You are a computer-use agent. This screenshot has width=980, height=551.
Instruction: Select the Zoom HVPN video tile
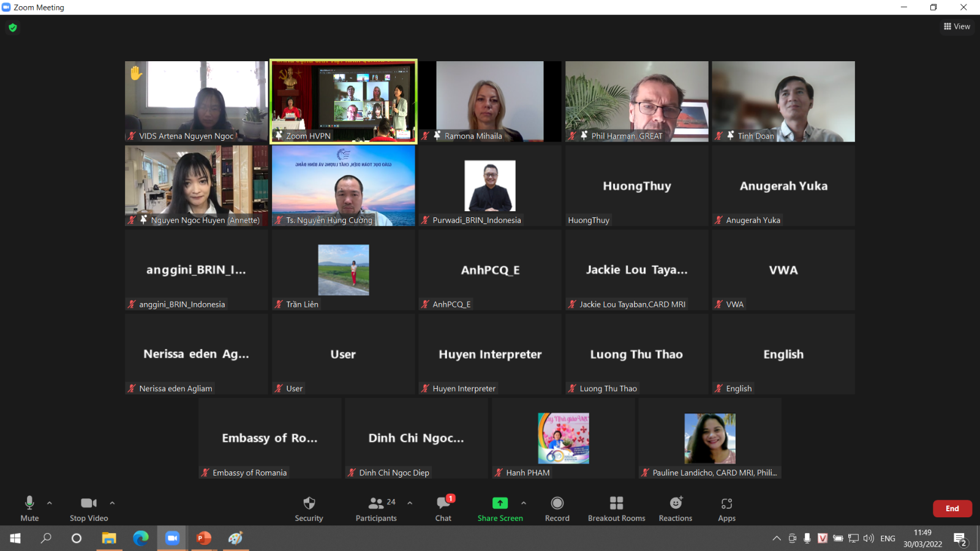[344, 101]
